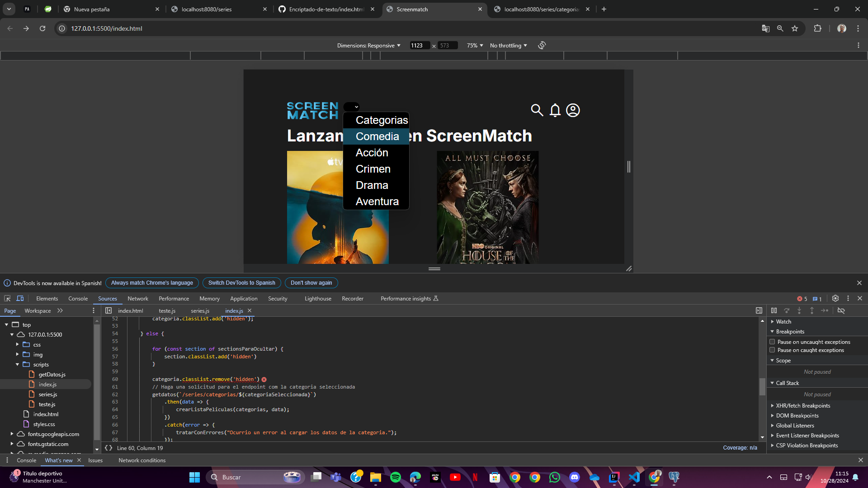Click the step out debugger icon
This screenshot has height=488, width=868.
tap(812, 310)
